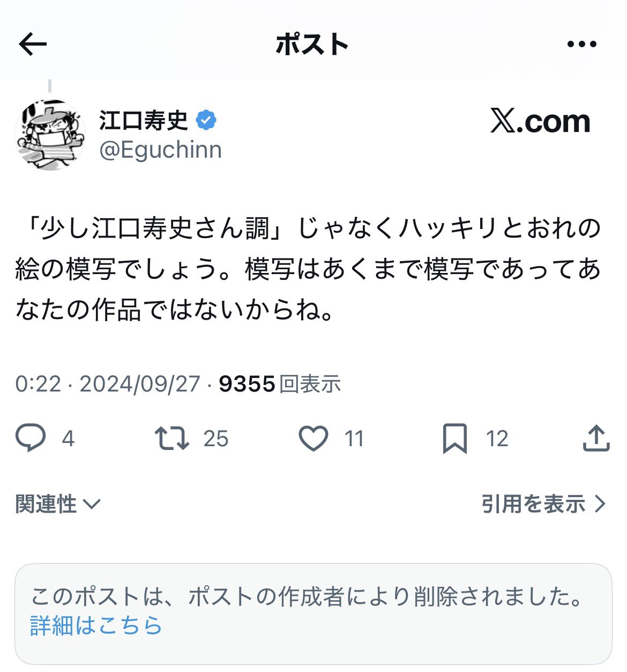
Task: Tap the ポスト header title
Action: click(312, 45)
